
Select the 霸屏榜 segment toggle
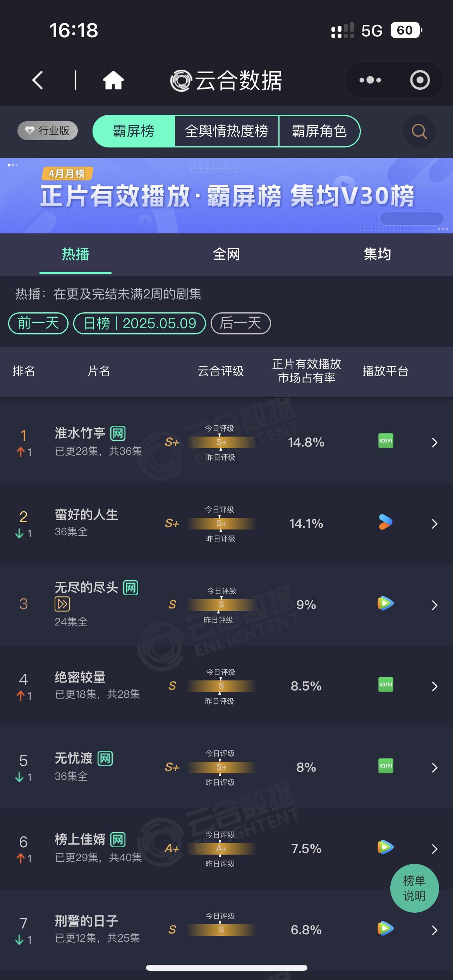coord(134,131)
